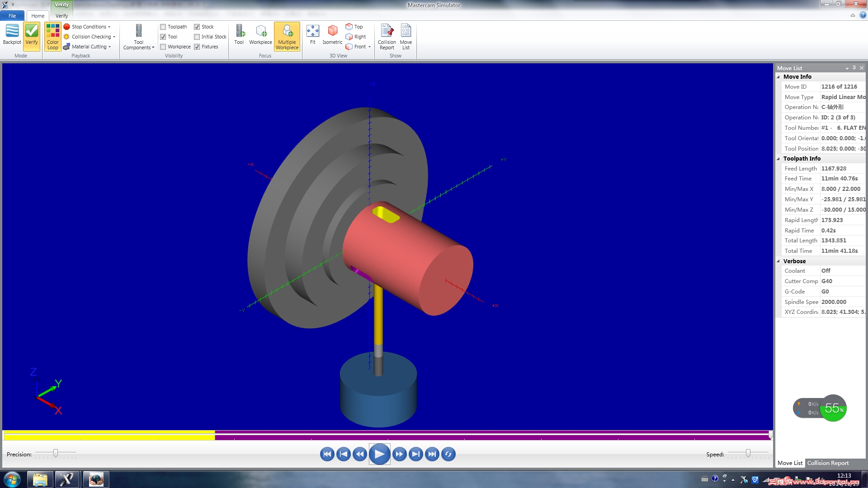Viewport: 868px width, 488px height.
Task: Collapse the Verbose section
Action: pos(778,261)
